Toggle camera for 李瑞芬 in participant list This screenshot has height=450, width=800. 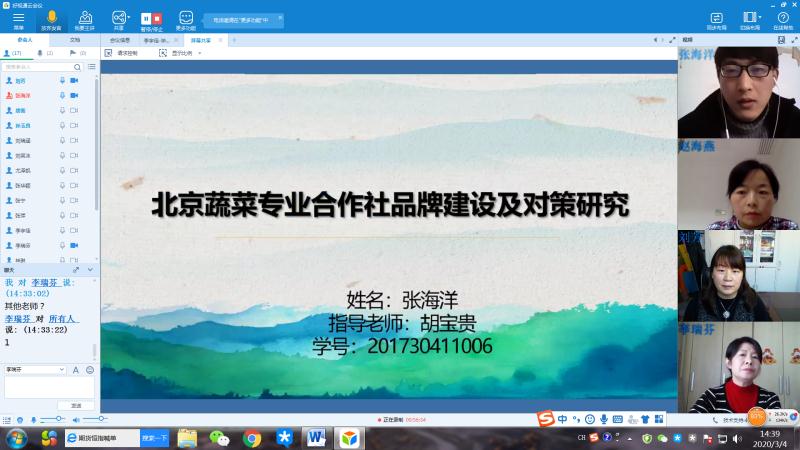pyautogui.click(x=74, y=245)
